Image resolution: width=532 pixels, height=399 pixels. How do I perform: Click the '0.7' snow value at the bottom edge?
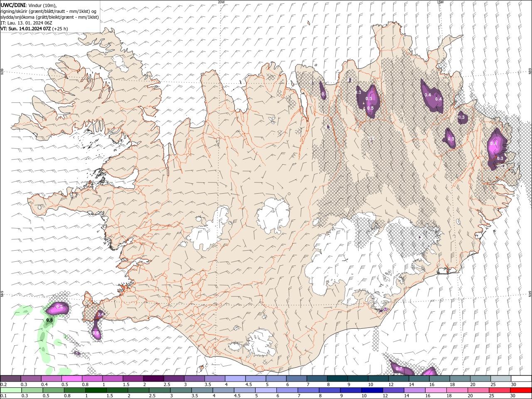(x=399, y=369)
